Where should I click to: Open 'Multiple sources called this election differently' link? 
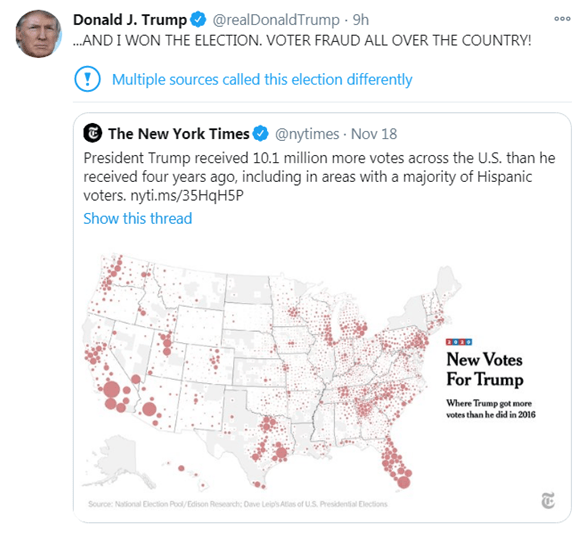[x=262, y=80]
